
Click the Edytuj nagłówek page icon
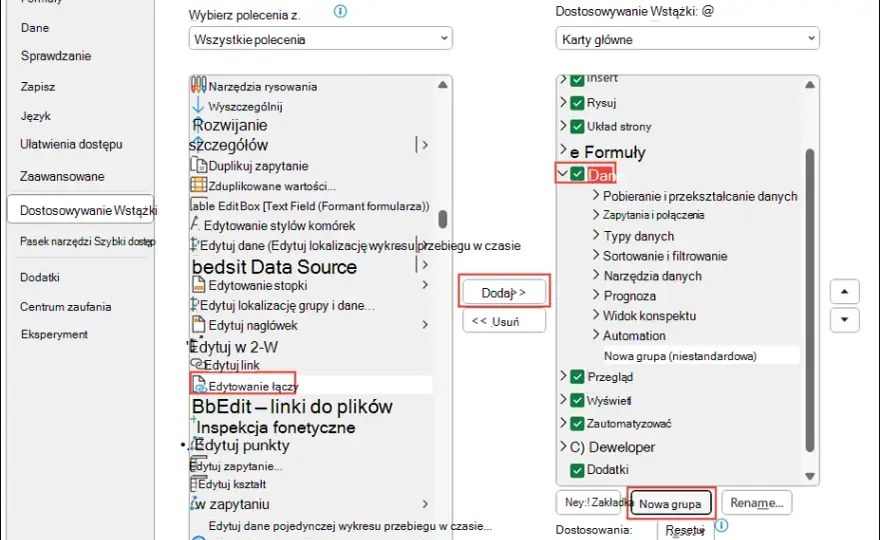pos(199,324)
